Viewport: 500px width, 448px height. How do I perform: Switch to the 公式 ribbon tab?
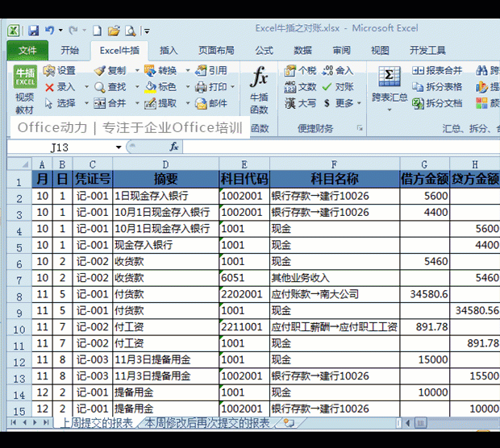point(264,50)
